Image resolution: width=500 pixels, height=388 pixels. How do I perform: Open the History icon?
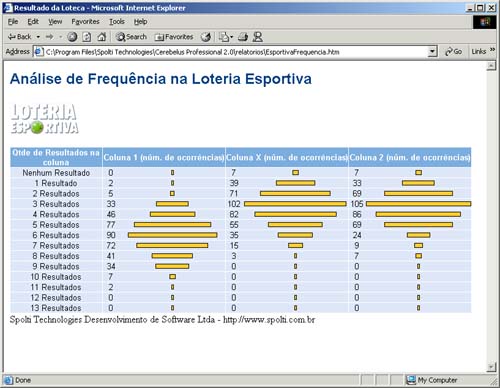(x=206, y=37)
